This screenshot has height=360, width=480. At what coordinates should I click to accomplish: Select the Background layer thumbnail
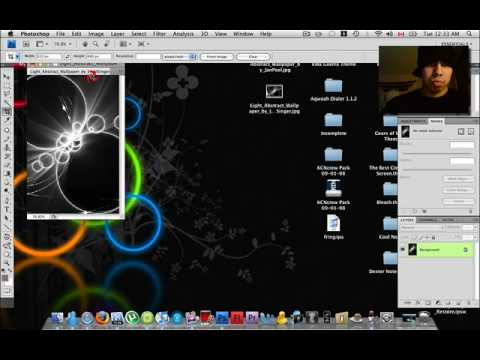click(412, 249)
